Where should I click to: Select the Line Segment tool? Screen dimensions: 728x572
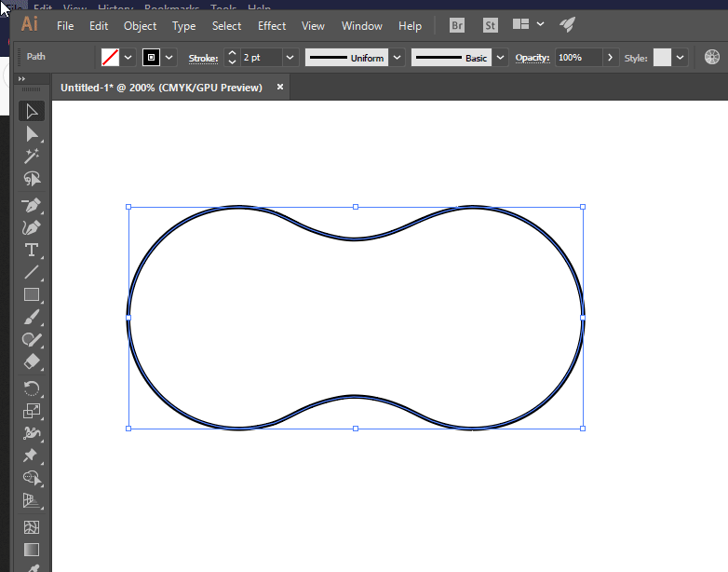(32, 272)
